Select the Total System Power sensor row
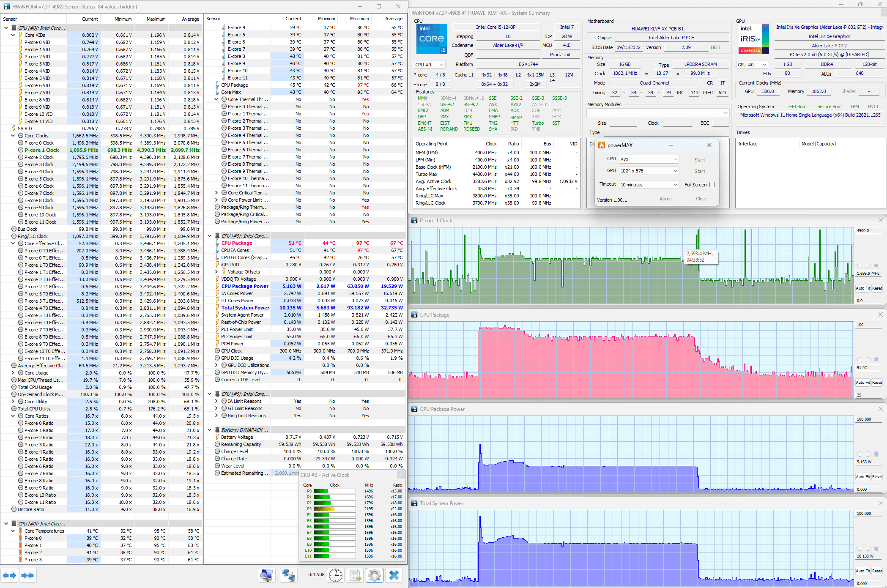887x588 pixels. click(x=305, y=308)
